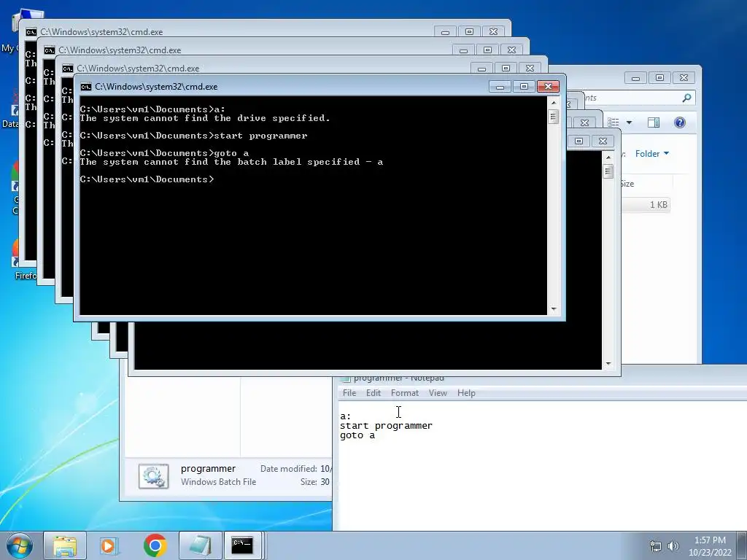Click the second cmd.exe window title icon
The height and width of the screenshot is (560, 747).
(x=49, y=50)
